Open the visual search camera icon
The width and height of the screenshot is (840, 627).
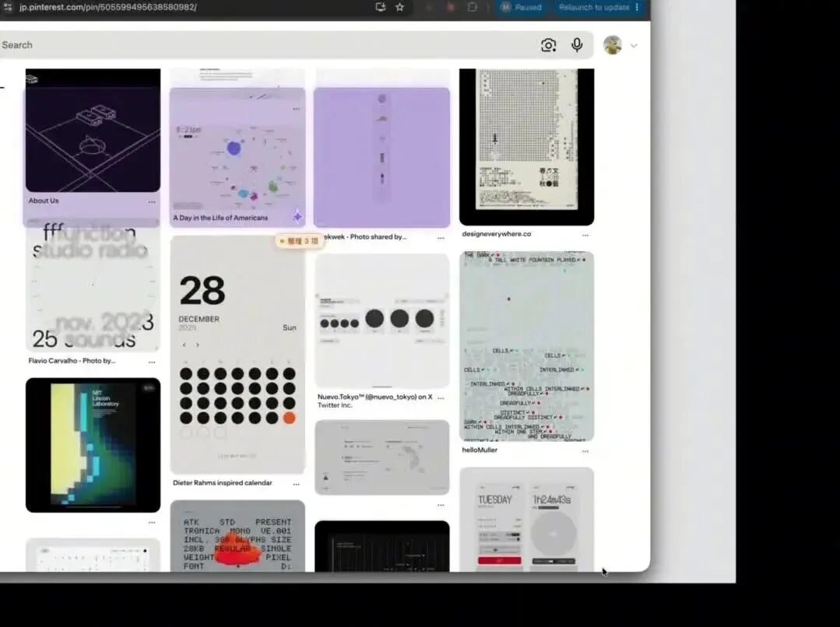[548, 45]
